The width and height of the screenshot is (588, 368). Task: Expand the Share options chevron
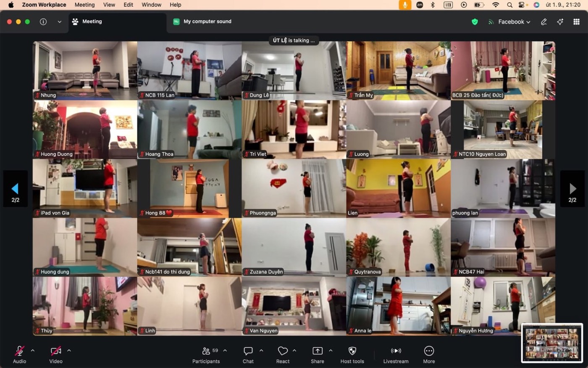point(331,350)
